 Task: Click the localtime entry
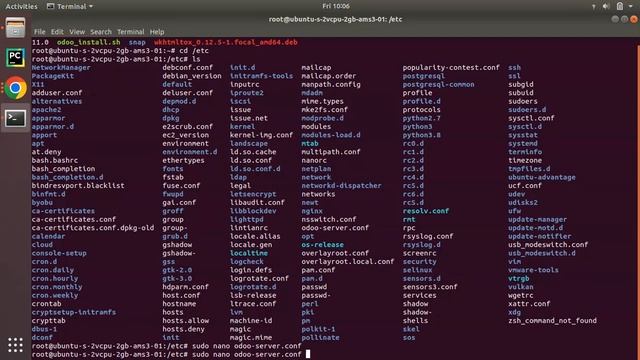[x=249, y=253]
